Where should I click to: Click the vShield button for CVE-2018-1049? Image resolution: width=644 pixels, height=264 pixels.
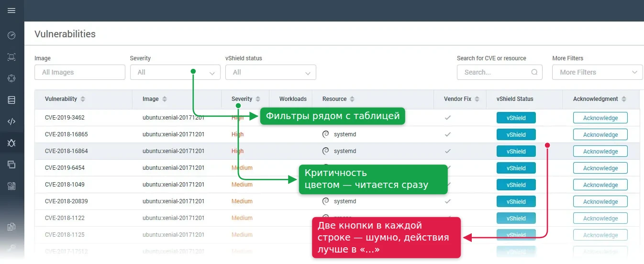tap(516, 185)
